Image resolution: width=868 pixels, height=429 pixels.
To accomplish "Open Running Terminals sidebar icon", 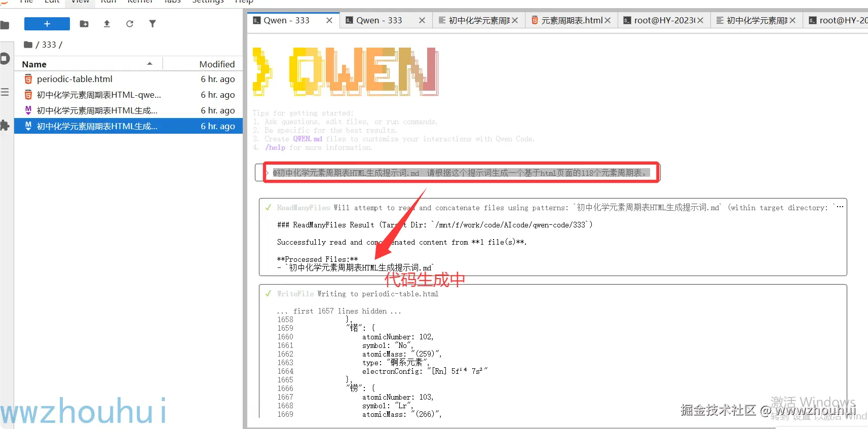I will click(5, 58).
